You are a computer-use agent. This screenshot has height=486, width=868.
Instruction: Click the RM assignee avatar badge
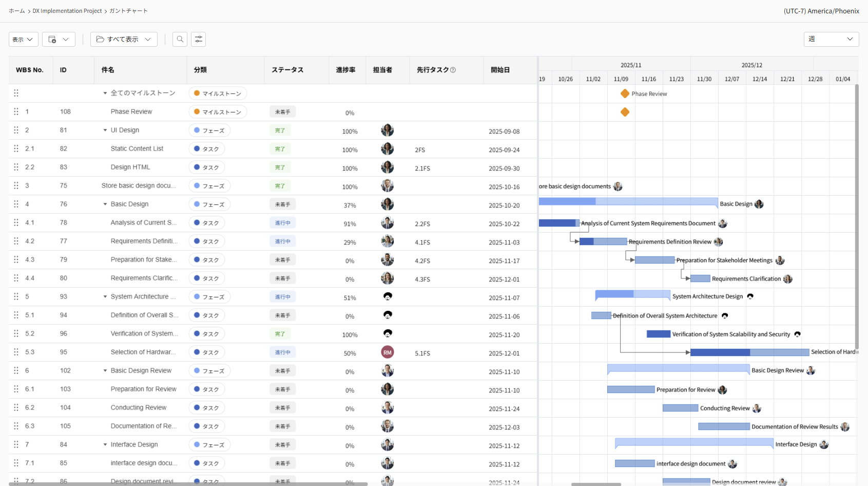[x=387, y=352]
